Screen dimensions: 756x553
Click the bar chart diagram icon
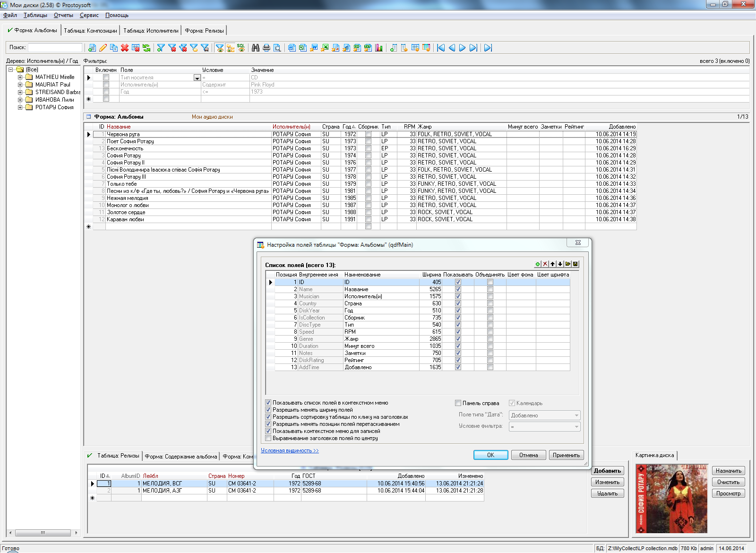pos(379,48)
